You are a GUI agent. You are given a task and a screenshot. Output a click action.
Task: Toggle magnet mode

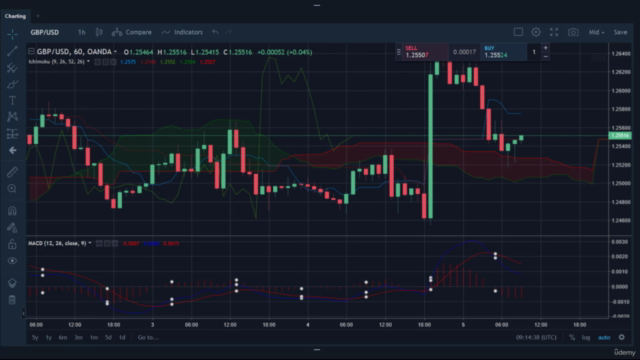coord(12,211)
